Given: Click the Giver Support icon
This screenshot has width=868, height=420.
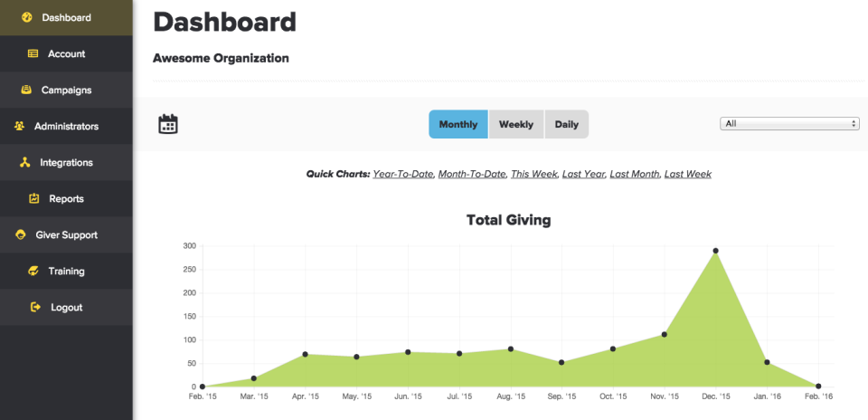Looking at the screenshot, I should pyautogui.click(x=21, y=234).
